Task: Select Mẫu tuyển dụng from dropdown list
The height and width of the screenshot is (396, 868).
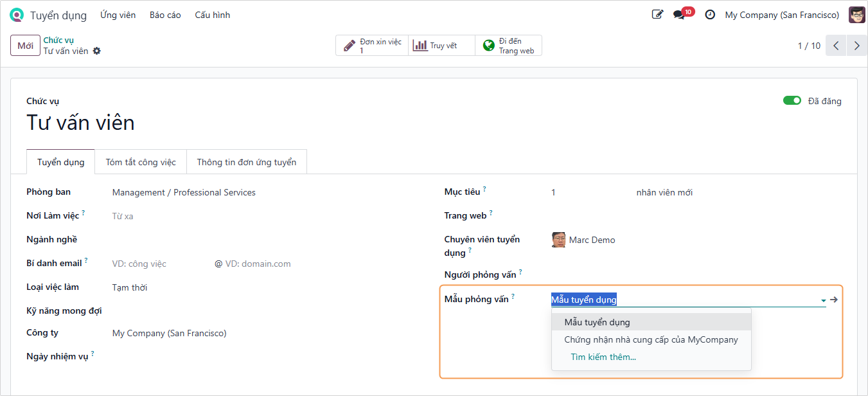Action: (597, 322)
